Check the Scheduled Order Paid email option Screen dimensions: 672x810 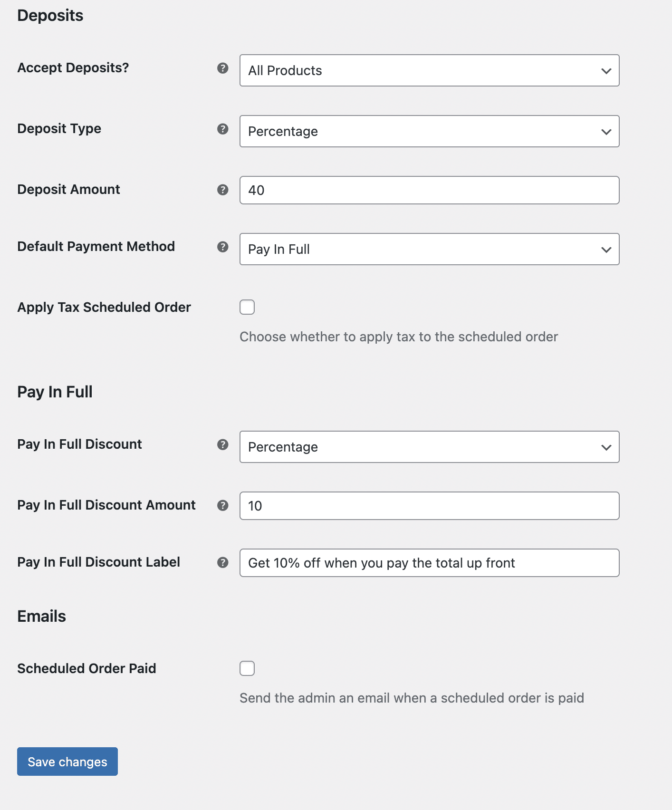click(x=247, y=668)
